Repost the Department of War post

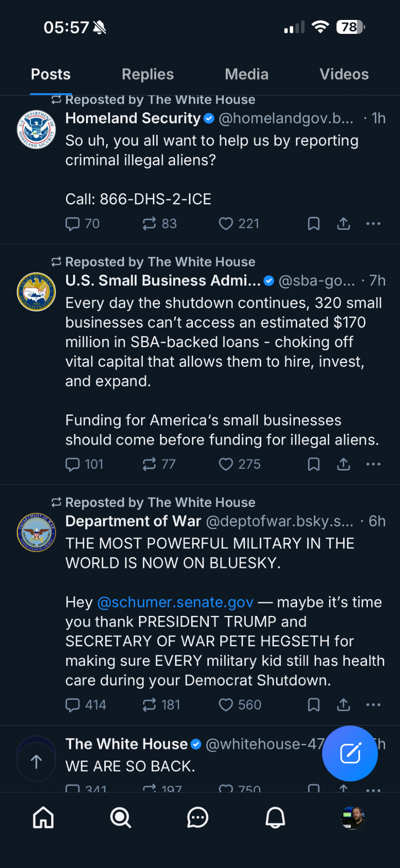click(149, 705)
